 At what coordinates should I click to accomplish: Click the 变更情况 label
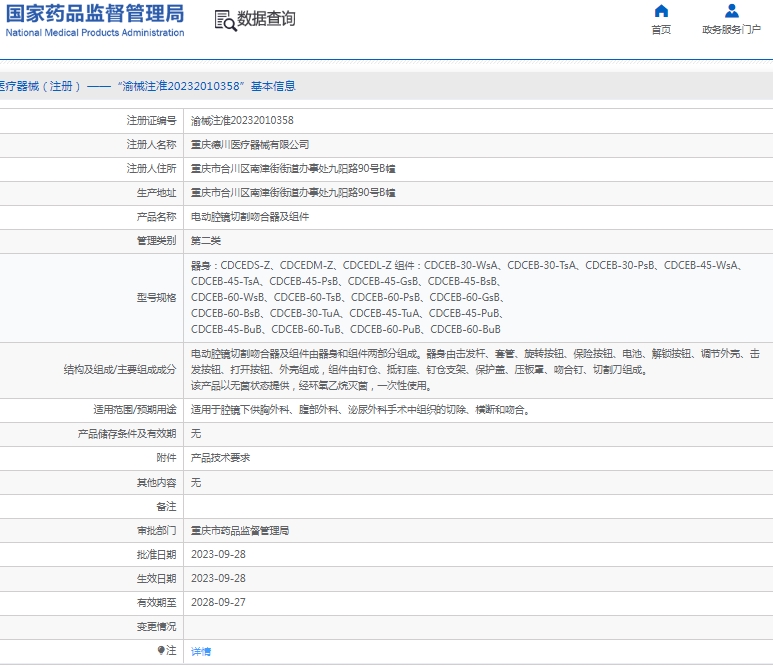[x=156, y=627]
